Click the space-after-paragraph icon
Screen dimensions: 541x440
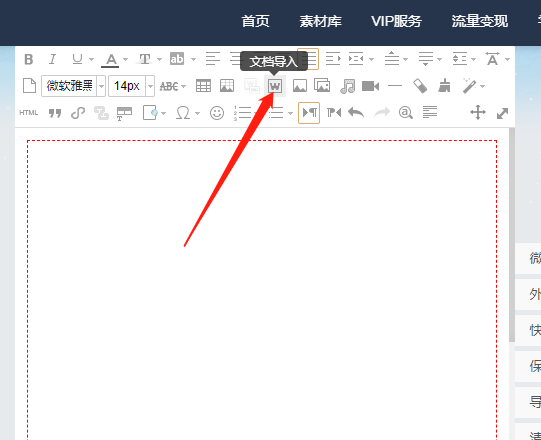tap(425, 59)
